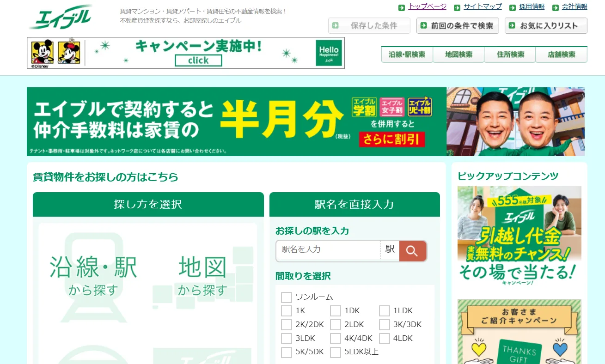
Task: Click 前回の条件で検索 button
Action: coord(458,26)
